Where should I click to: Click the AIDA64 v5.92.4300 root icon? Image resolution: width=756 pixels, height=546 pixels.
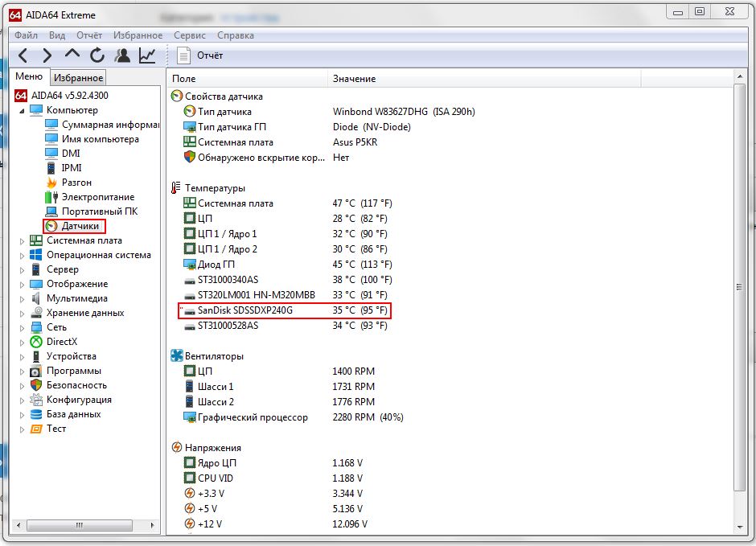point(21,96)
